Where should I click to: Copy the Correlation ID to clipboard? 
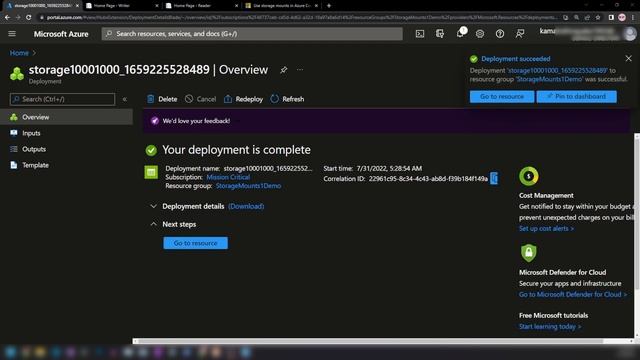tap(494, 178)
